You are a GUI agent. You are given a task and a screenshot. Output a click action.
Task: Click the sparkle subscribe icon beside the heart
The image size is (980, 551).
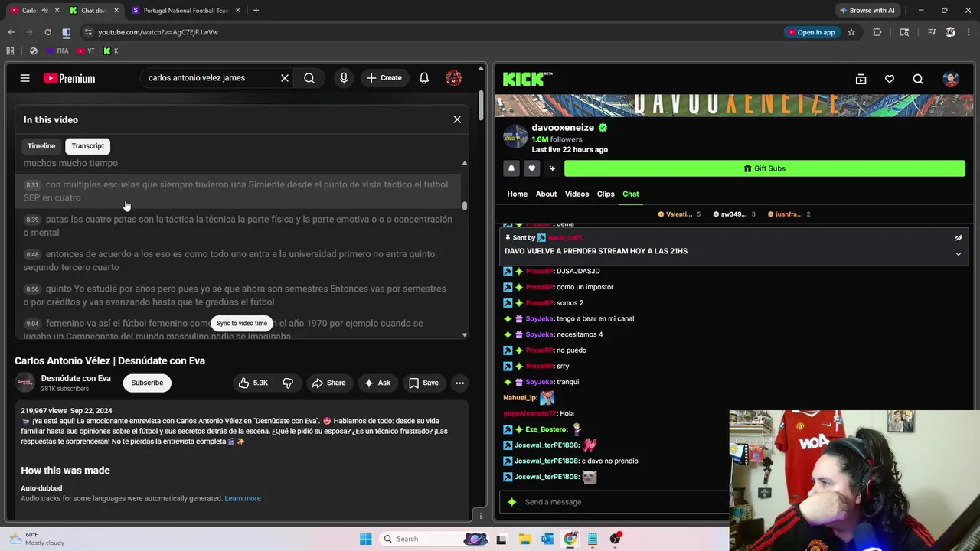[x=552, y=168]
